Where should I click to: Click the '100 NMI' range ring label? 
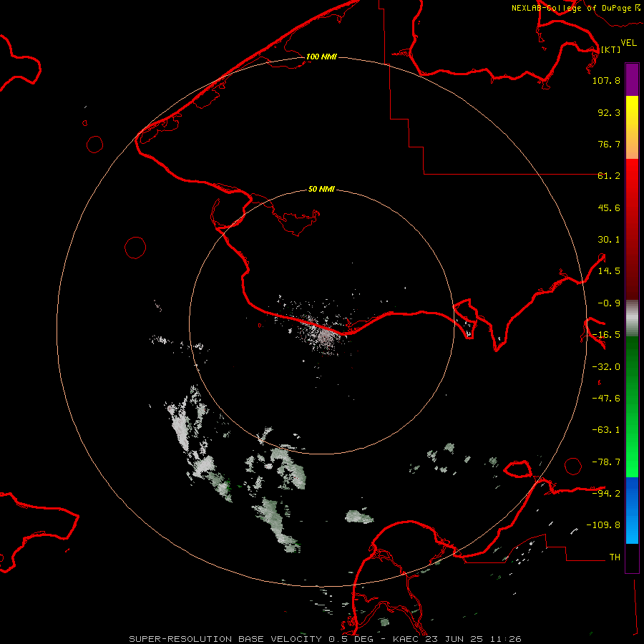(x=321, y=57)
